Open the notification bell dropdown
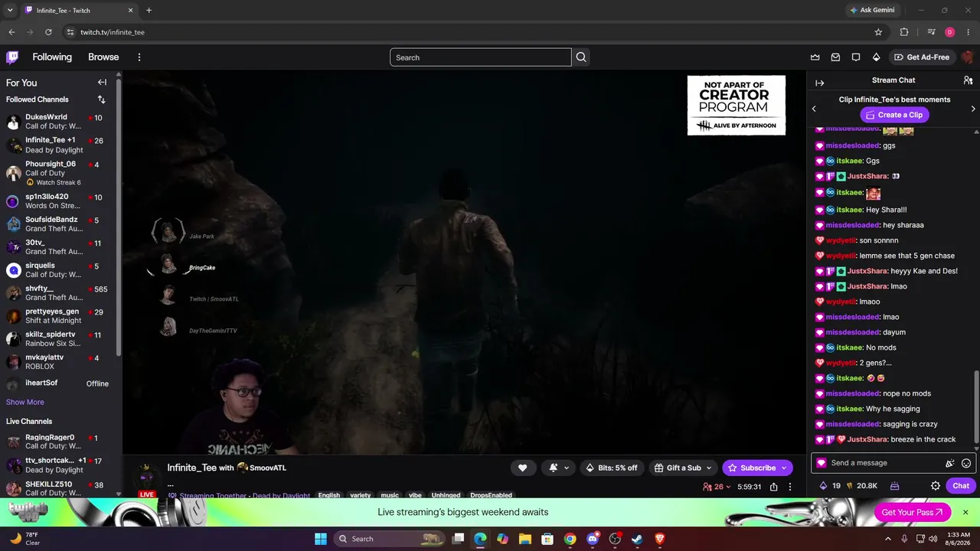The image size is (980, 551). click(559, 468)
